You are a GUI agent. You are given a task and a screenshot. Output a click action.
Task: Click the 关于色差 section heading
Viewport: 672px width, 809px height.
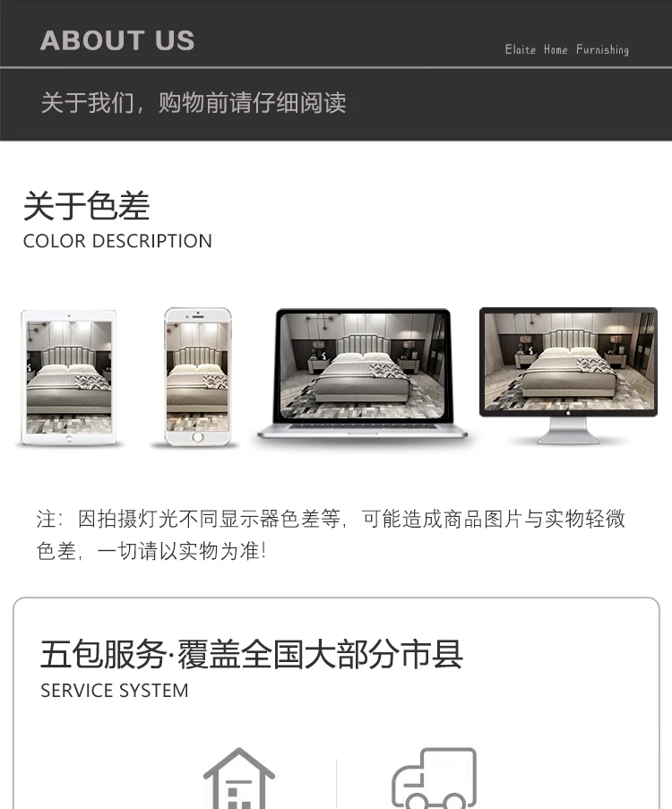87,206
